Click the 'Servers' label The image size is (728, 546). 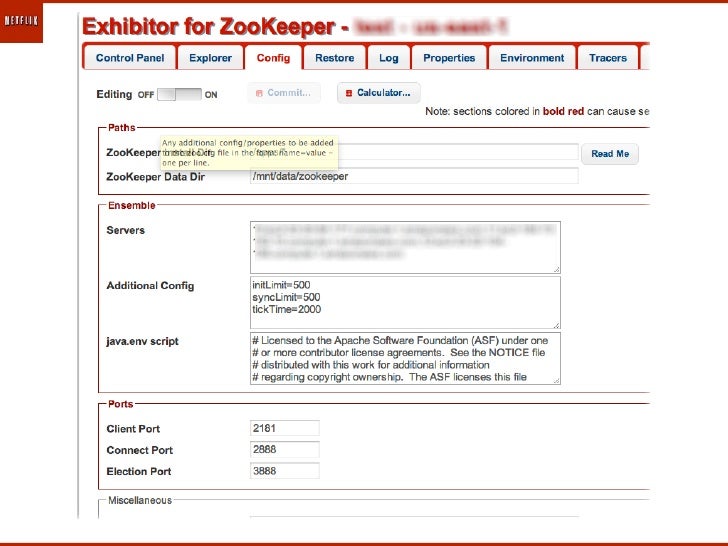[126, 230]
